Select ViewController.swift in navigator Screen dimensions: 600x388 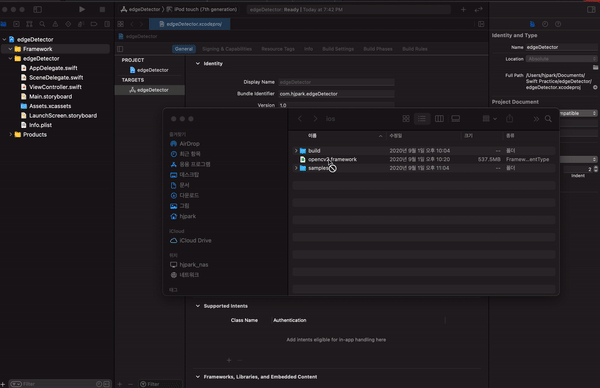pos(55,87)
